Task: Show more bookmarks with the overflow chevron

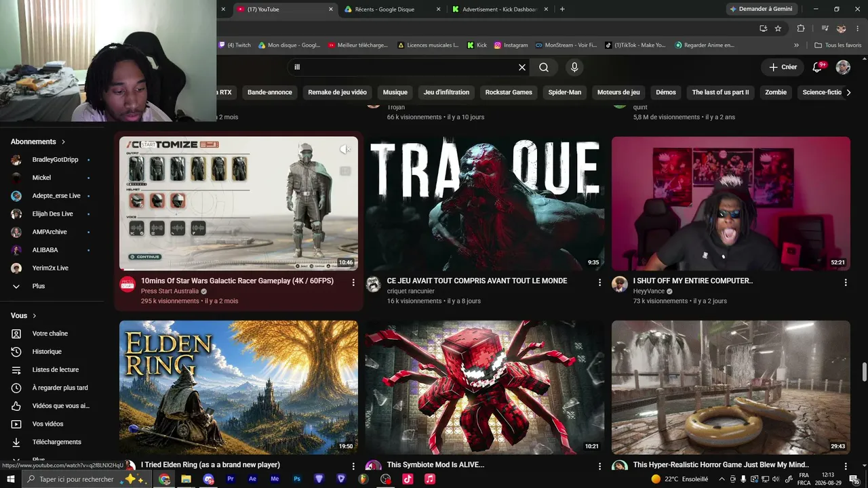Action: 797,45
